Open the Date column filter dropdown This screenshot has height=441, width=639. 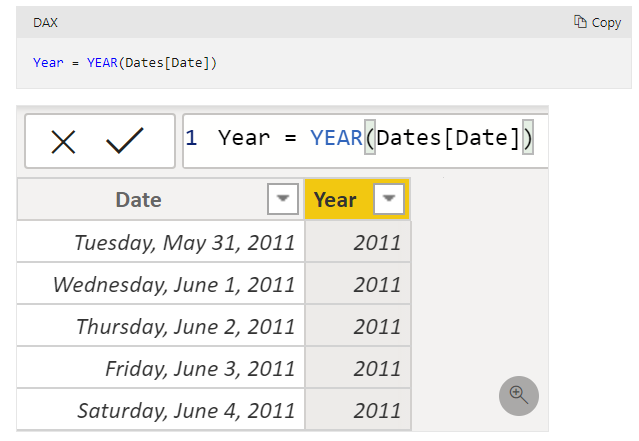[x=283, y=199]
